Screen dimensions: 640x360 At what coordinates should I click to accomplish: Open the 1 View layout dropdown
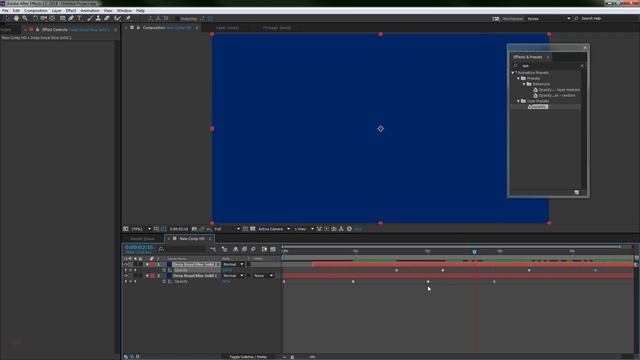[304, 229]
